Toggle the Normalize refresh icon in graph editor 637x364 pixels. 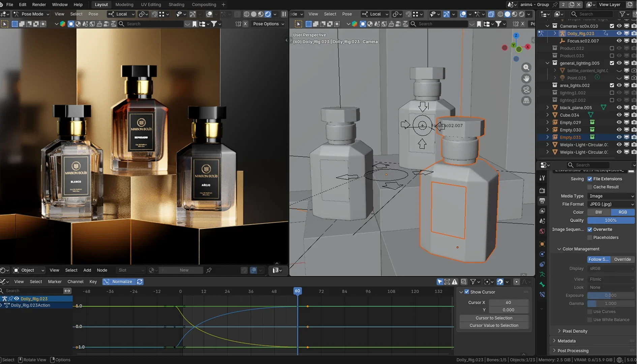(140, 281)
